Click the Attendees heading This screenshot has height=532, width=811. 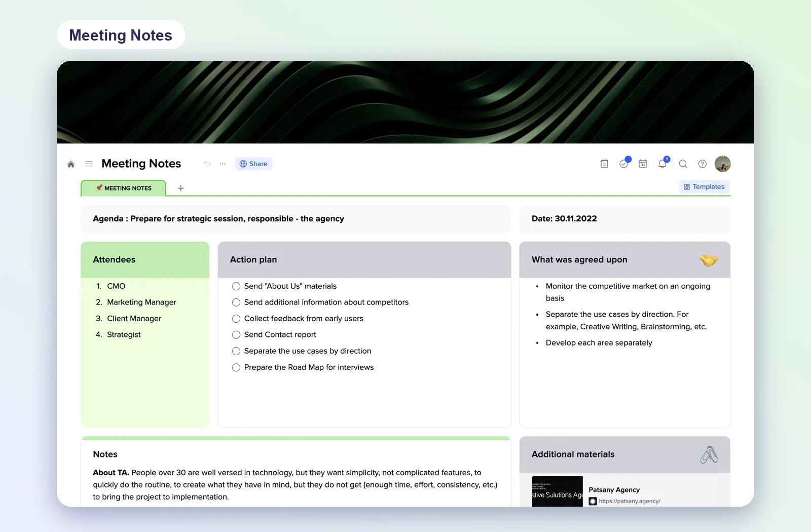[x=114, y=260]
